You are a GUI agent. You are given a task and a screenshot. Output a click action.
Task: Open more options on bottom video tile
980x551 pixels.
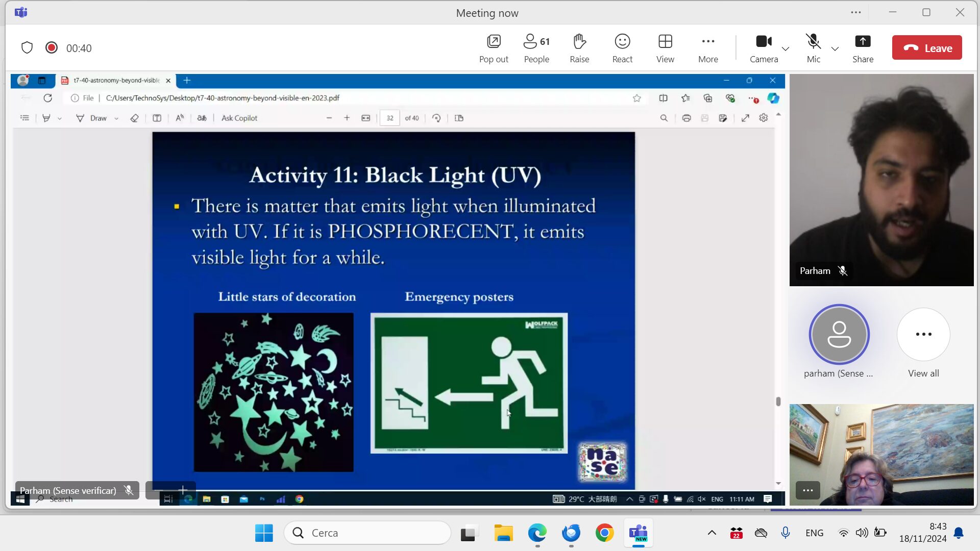click(x=807, y=490)
